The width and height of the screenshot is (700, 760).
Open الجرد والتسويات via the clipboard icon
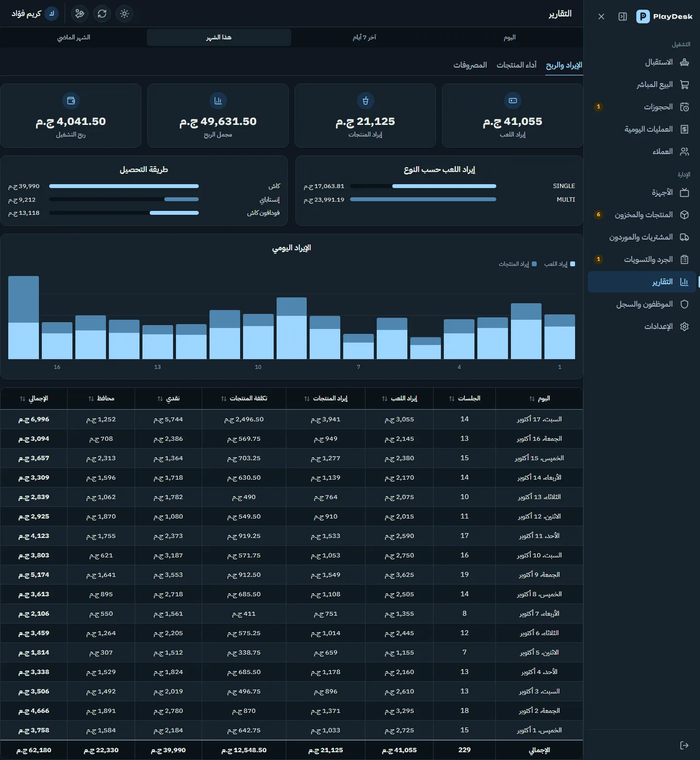[684, 259]
